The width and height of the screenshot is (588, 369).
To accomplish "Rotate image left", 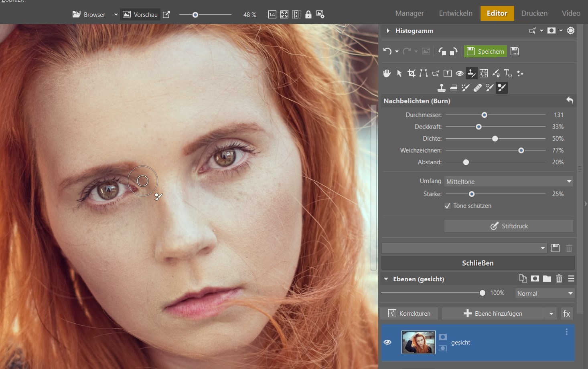I will (442, 51).
